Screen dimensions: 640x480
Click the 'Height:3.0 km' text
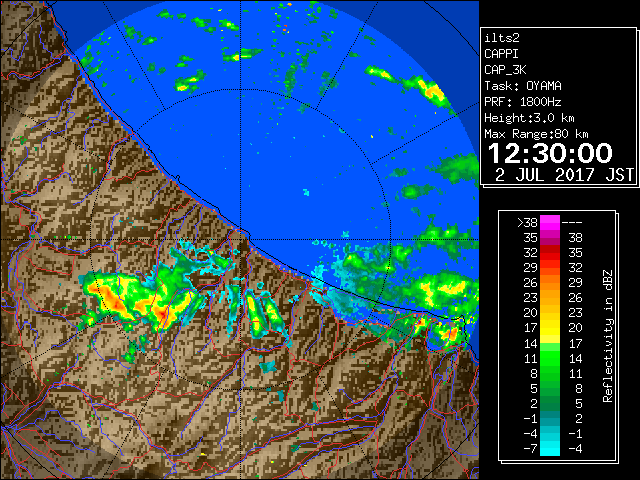[x=529, y=118]
